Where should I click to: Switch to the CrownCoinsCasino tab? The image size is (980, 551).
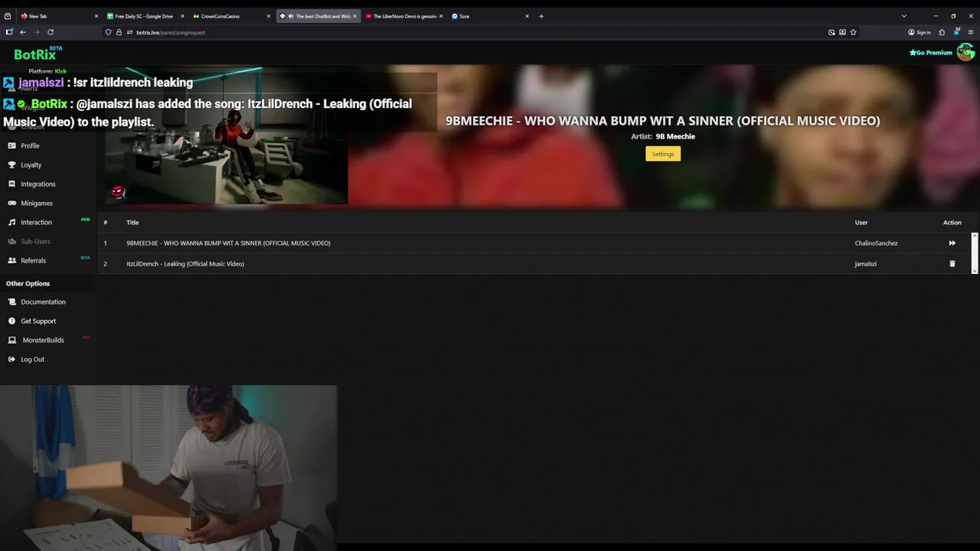point(232,16)
